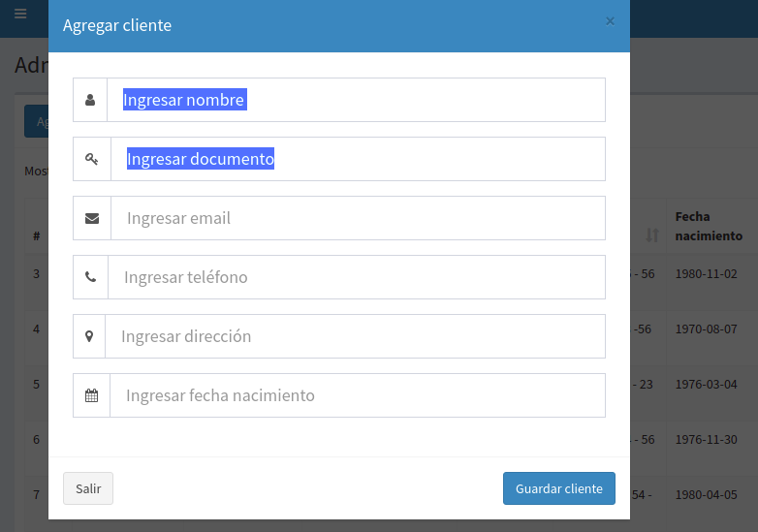Sort by Fecha nacimiento column header
The height and width of the screenshot is (532, 758).
pos(709,226)
